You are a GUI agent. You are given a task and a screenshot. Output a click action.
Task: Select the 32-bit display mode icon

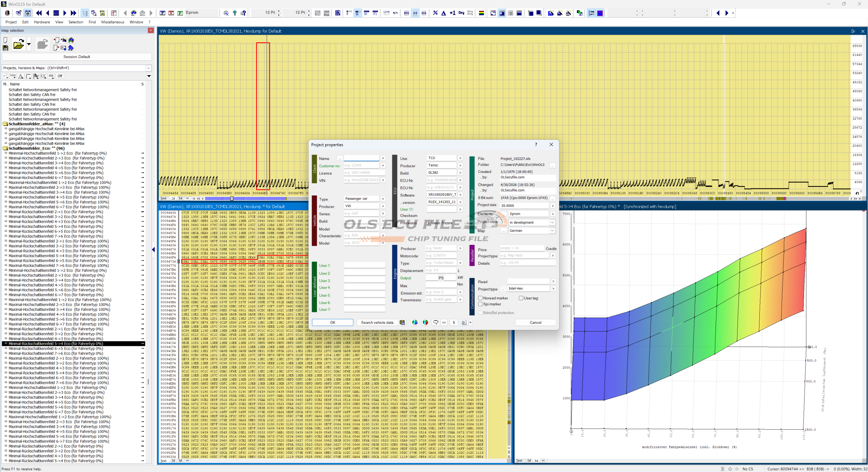(x=366, y=13)
